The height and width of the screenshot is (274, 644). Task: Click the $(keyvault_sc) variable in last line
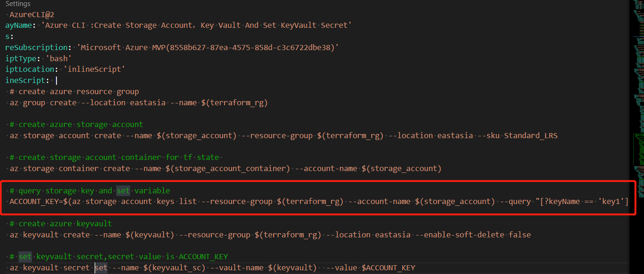[x=174, y=268]
